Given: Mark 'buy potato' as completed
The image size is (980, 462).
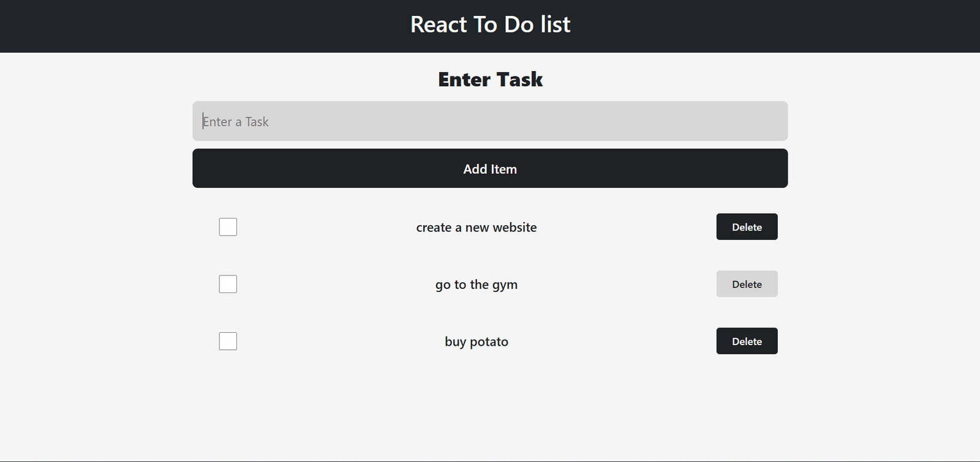Looking at the screenshot, I should click(228, 341).
